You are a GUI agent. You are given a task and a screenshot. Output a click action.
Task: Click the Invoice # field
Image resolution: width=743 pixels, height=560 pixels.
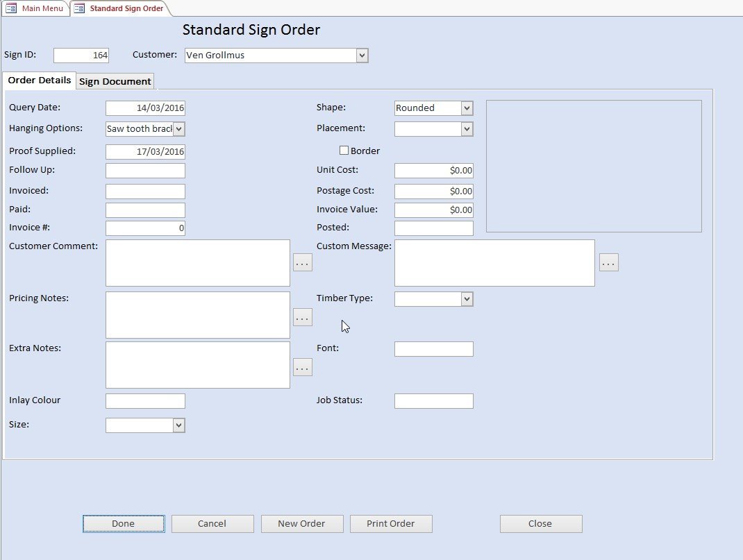click(145, 228)
